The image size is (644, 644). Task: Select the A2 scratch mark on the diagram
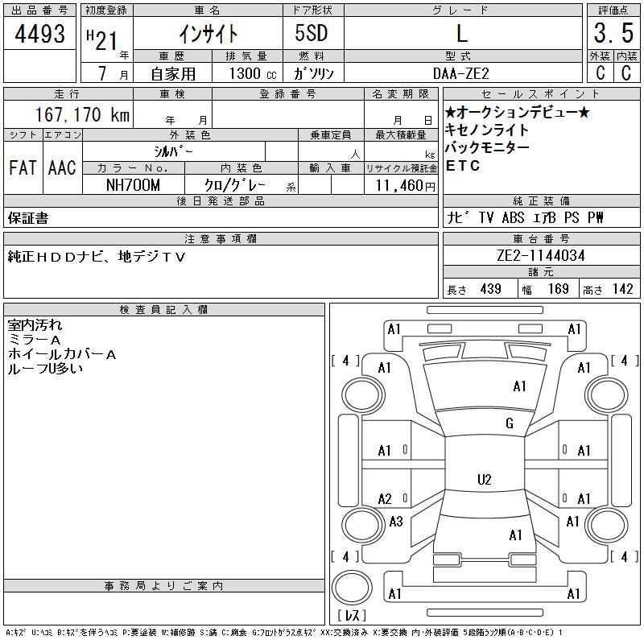click(x=385, y=499)
